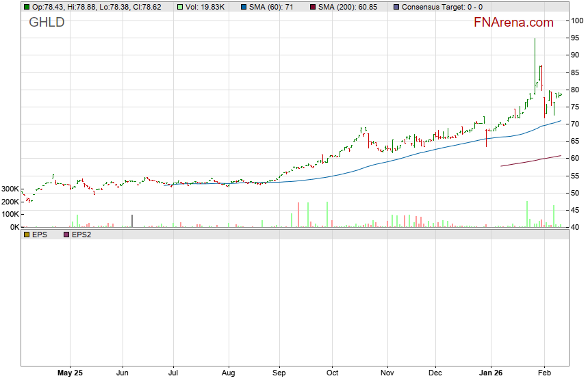Select the Jan 26 date axis label
588x387 pixels.
491,373
